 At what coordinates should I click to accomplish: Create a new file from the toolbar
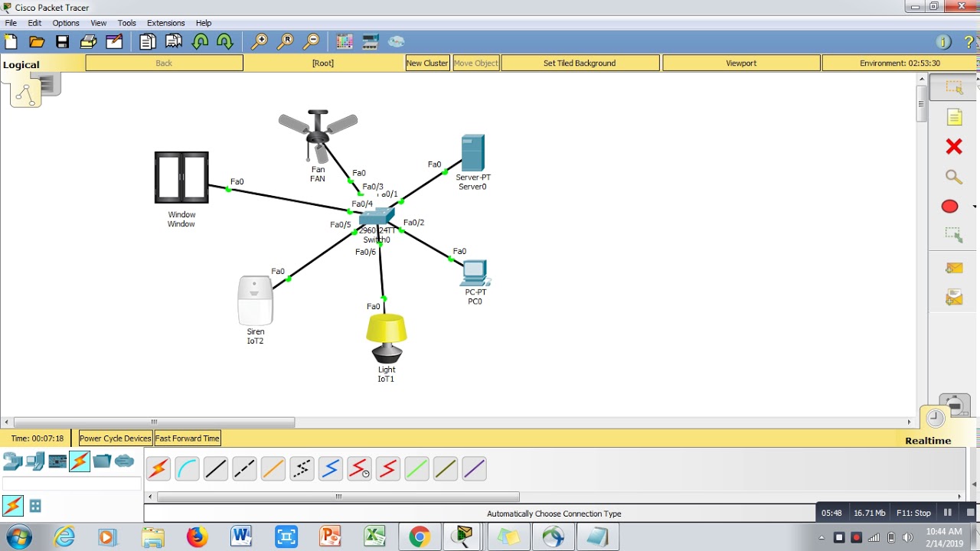tap(11, 41)
